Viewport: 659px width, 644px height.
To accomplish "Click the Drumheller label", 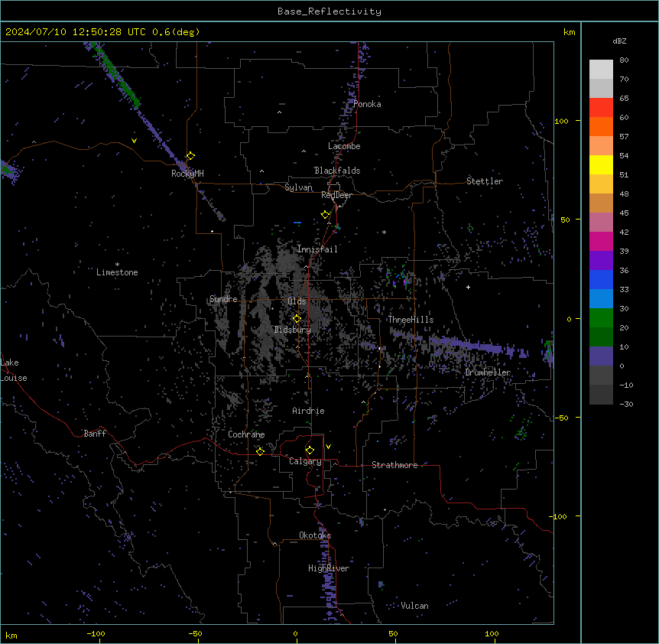I will tap(488, 373).
